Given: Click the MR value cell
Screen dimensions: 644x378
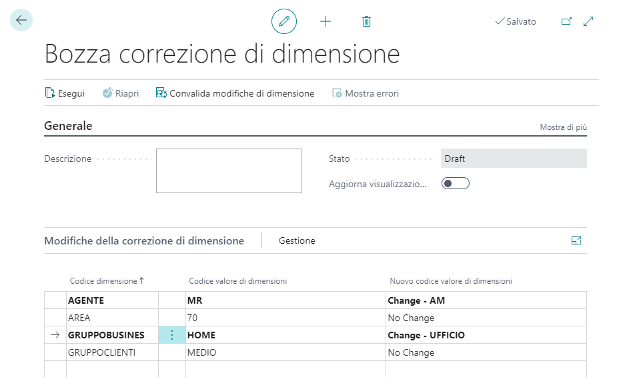Looking at the screenshot, I should pos(285,300).
